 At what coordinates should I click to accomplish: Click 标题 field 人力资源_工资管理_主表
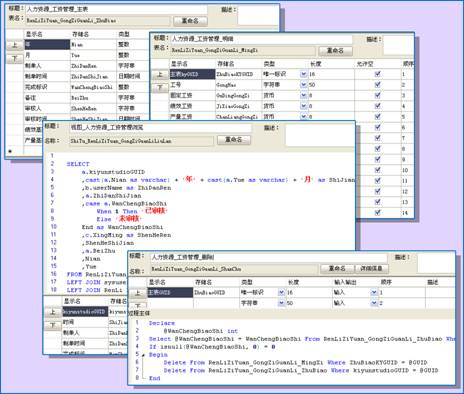pos(116,9)
